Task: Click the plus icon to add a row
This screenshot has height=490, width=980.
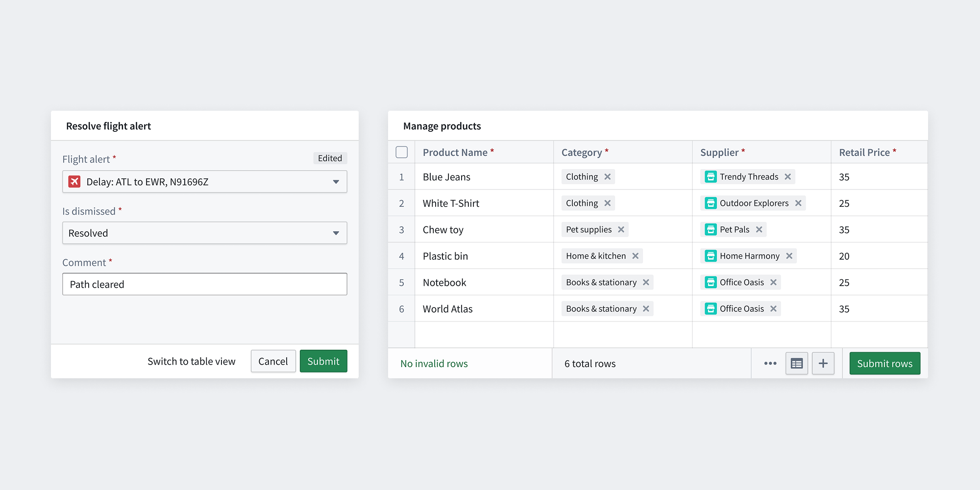Action: click(x=823, y=363)
